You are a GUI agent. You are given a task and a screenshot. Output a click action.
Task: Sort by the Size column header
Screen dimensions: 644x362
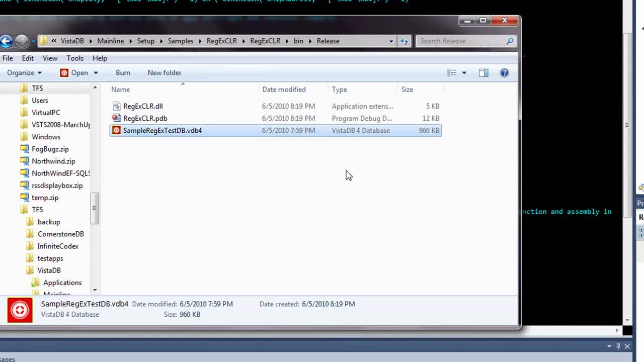421,89
